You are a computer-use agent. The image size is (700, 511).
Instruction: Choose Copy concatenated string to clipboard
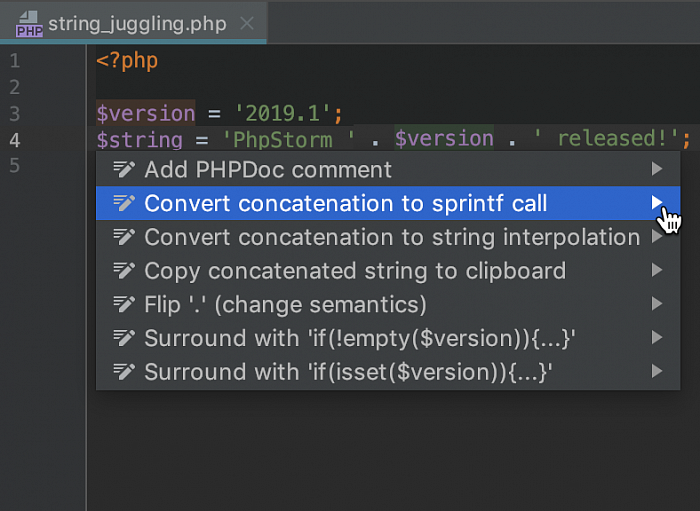tap(355, 271)
